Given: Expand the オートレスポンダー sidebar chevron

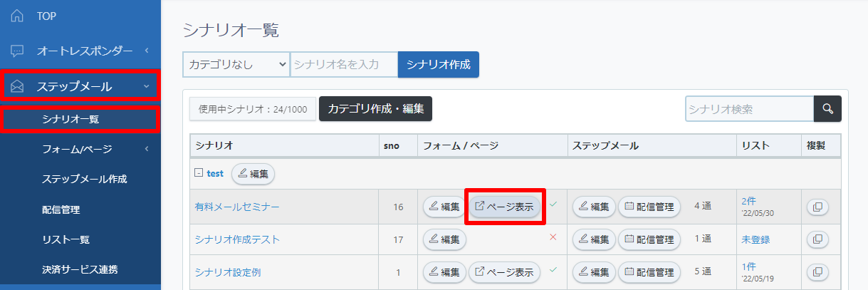Looking at the screenshot, I should (146, 51).
